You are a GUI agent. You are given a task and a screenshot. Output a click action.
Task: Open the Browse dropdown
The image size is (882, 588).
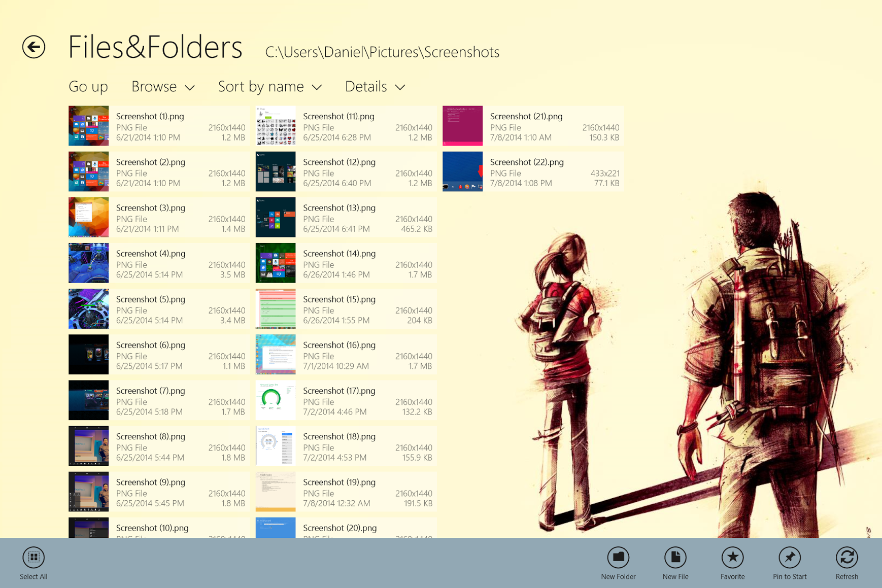[x=163, y=87]
